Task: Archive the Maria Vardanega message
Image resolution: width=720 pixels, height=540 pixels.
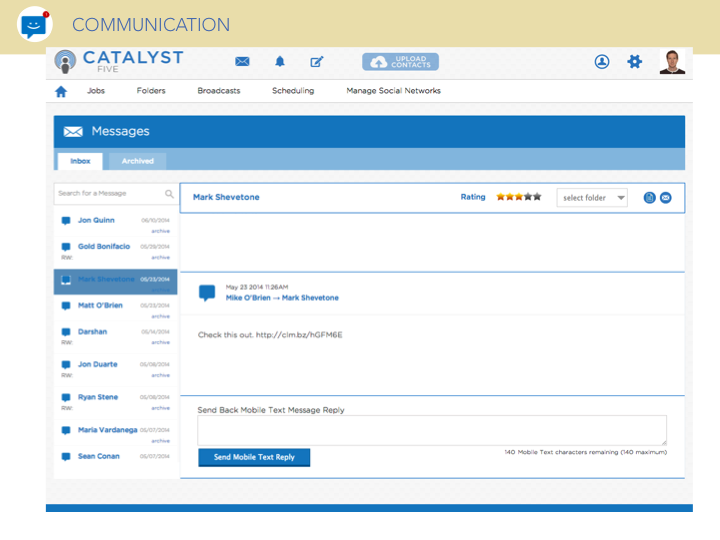Action: (x=161, y=441)
